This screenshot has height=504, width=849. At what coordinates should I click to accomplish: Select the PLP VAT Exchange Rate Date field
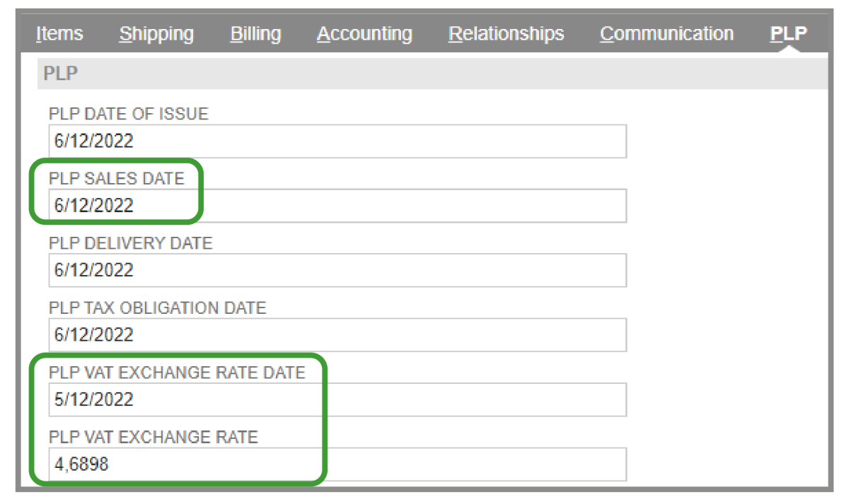click(x=337, y=399)
